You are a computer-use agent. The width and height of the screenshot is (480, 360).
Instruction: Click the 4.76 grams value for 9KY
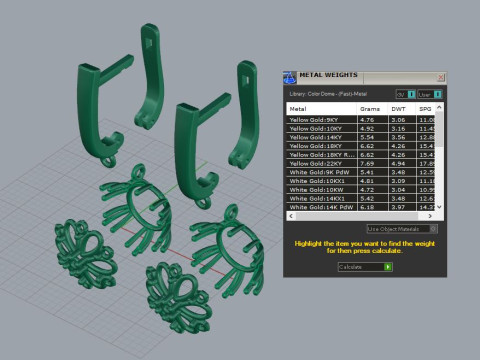367,120
